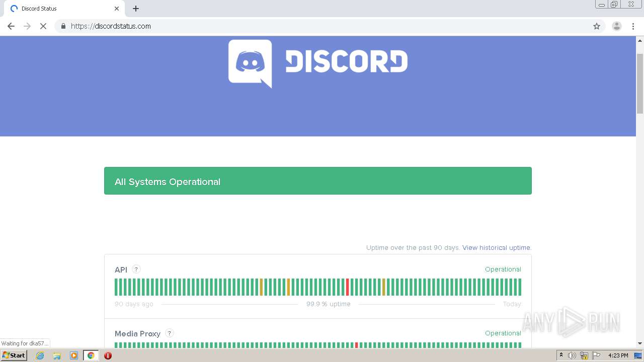Click the red outage bar in Media Proxy
644x362 pixels.
pyautogui.click(x=356, y=345)
